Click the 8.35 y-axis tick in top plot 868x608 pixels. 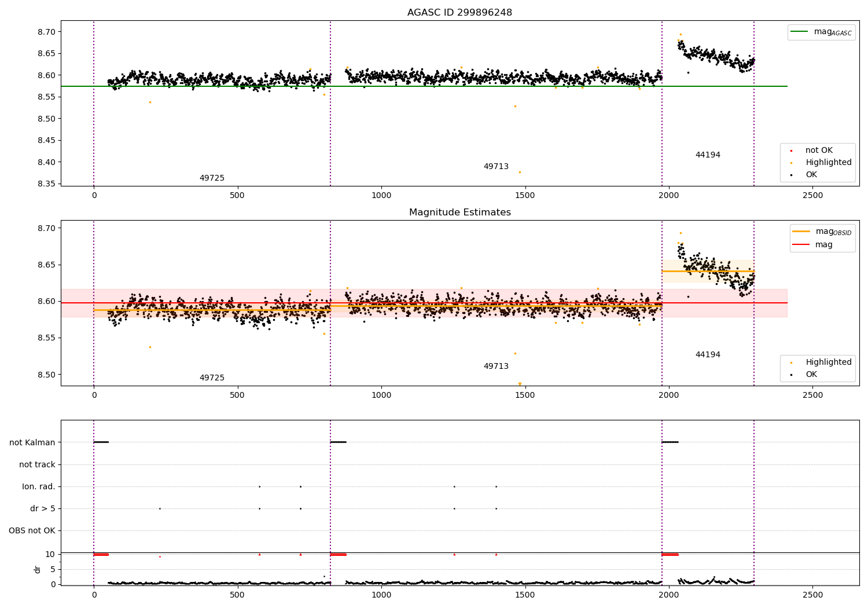point(47,184)
